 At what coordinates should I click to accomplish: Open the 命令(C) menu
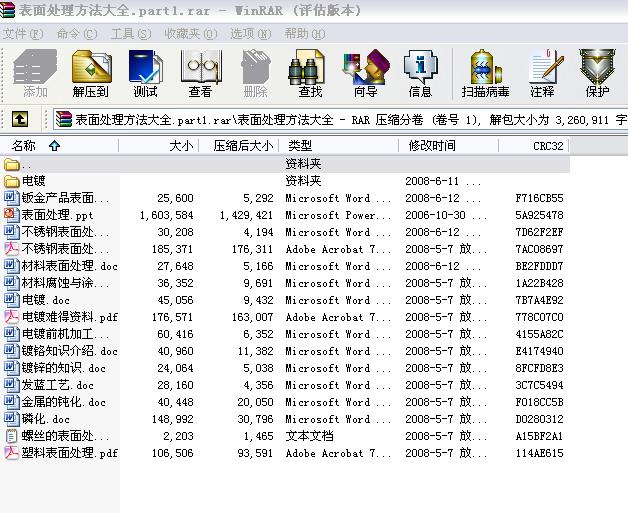pos(76,34)
